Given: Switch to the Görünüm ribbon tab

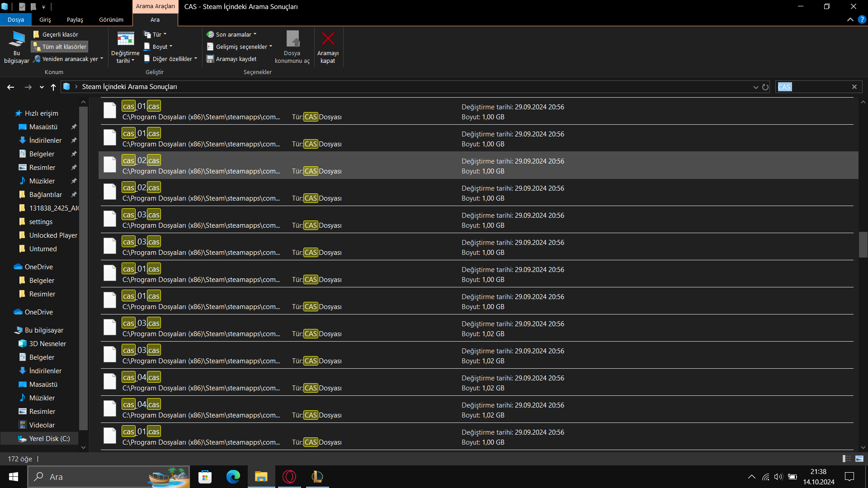Looking at the screenshot, I should pyautogui.click(x=111, y=20).
